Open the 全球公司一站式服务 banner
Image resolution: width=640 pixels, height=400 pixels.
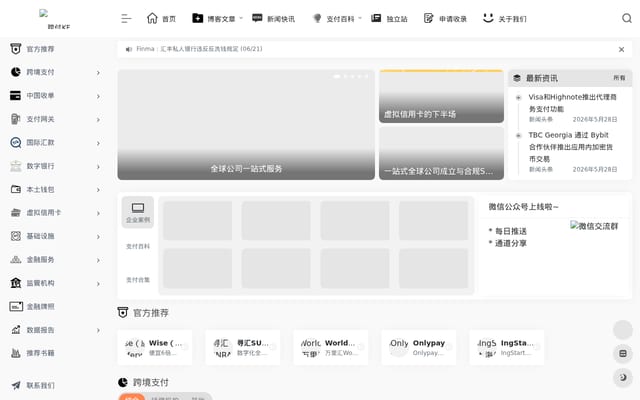click(246, 125)
